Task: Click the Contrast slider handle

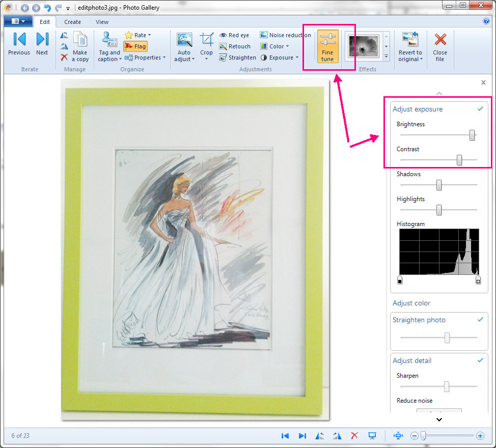Action: [459, 160]
